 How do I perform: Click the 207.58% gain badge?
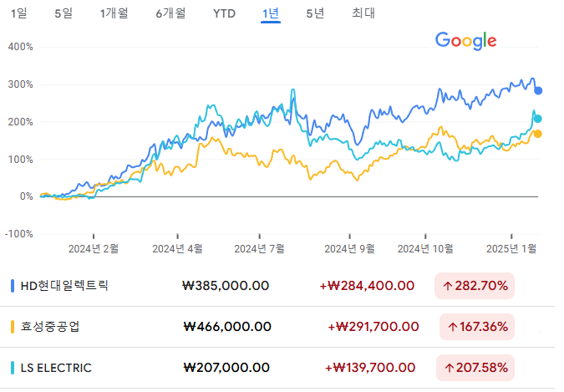(475, 368)
